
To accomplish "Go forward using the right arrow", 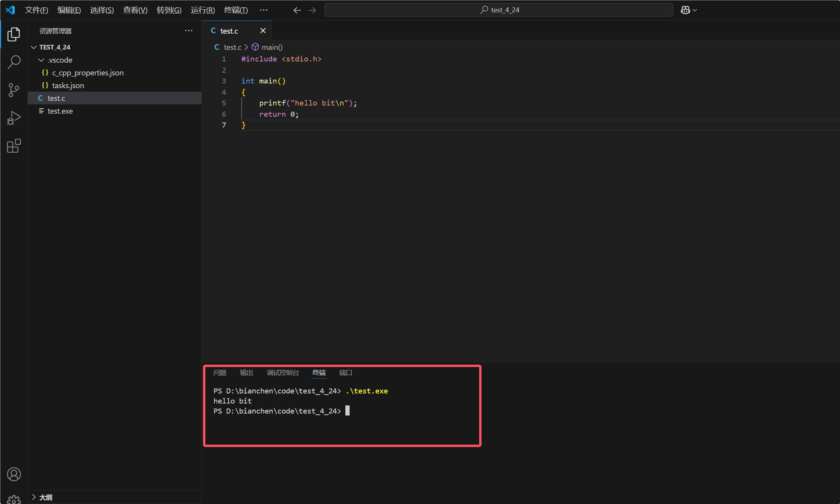I will pyautogui.click(x=312, y=10).
